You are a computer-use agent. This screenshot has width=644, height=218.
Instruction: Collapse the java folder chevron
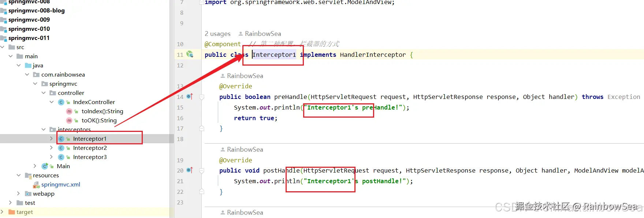pyautogui.click(x=19, y=66)
